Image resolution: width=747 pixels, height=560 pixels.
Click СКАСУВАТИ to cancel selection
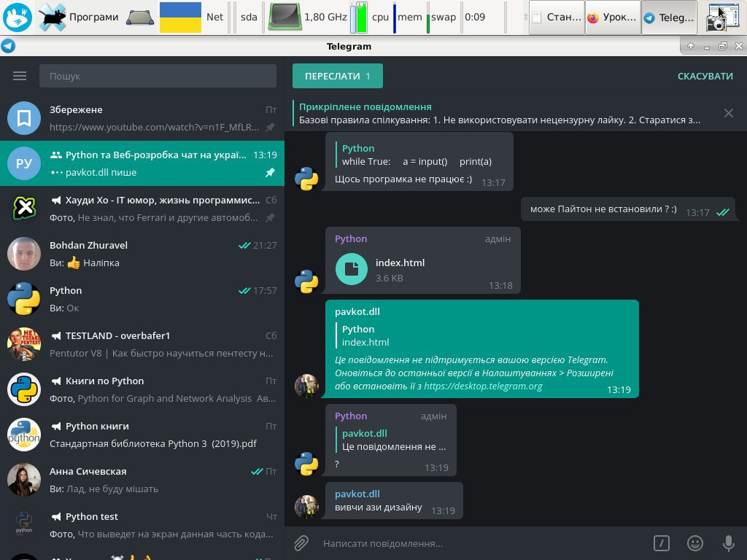click(x=705, y=76)
